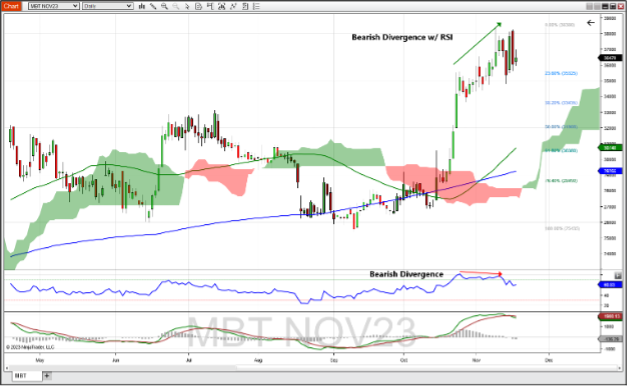Viewport: 628px width, 386px height.
Task: Click the greyed zoom out magnifier icon
Action: [176, 6]
